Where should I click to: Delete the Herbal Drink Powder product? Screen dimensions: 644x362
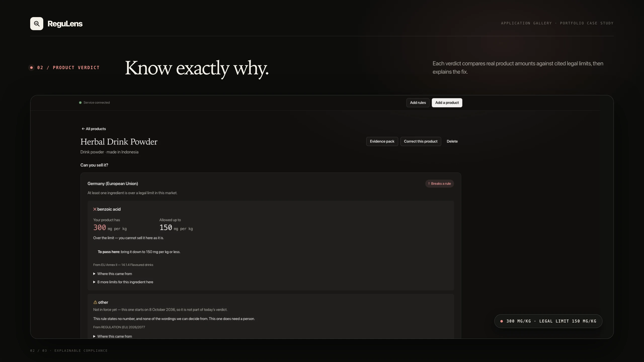pyautogui.click(x=452, y=141)
